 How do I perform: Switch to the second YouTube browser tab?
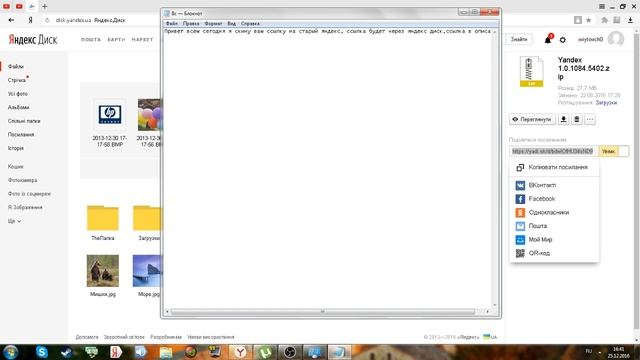pos(19,7)
